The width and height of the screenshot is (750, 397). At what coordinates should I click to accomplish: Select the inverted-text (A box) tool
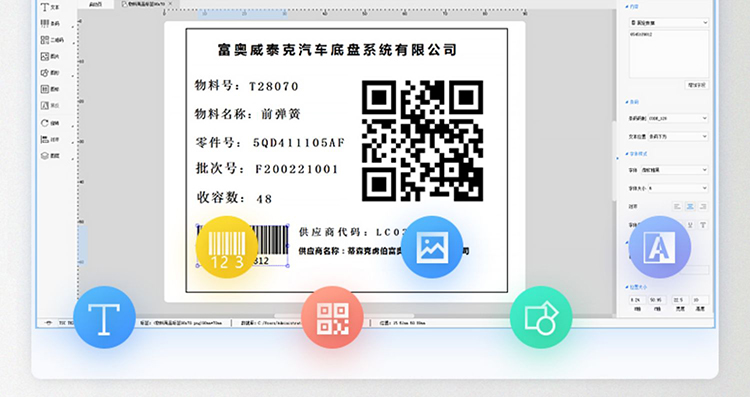point(50,105)
